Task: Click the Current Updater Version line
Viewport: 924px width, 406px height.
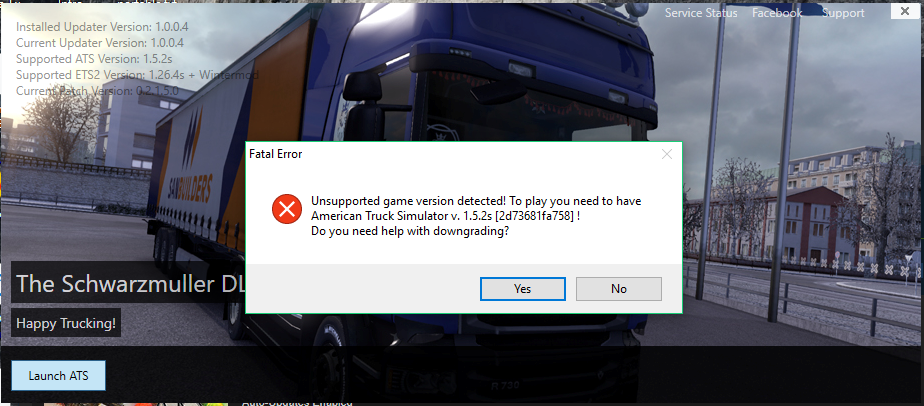Action: point(100,42)
